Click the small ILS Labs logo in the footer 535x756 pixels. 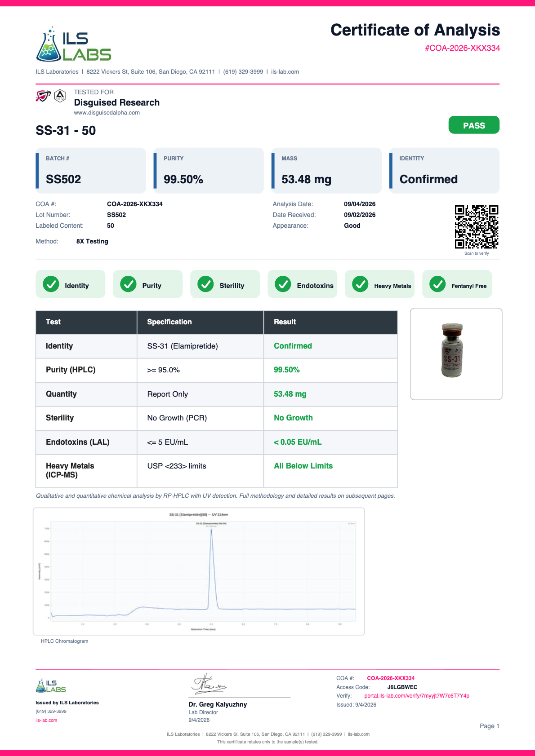[x=51, y=685]
